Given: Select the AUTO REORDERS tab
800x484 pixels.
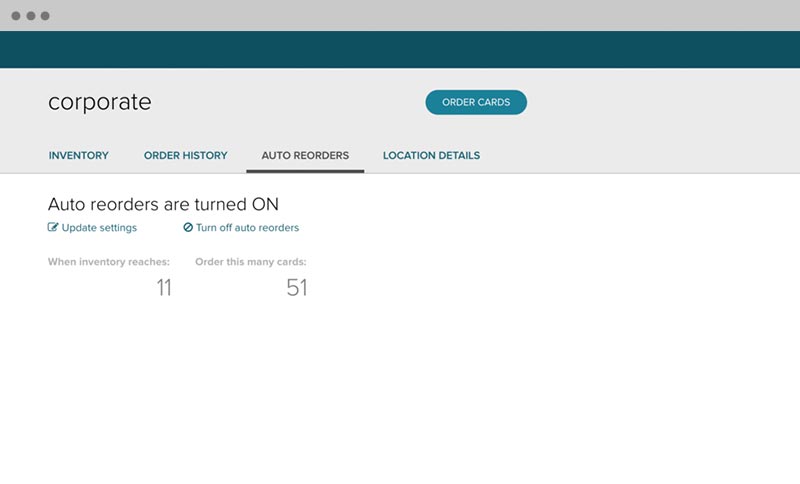Looking at the screenshot, I should click(x=305, y=156).
